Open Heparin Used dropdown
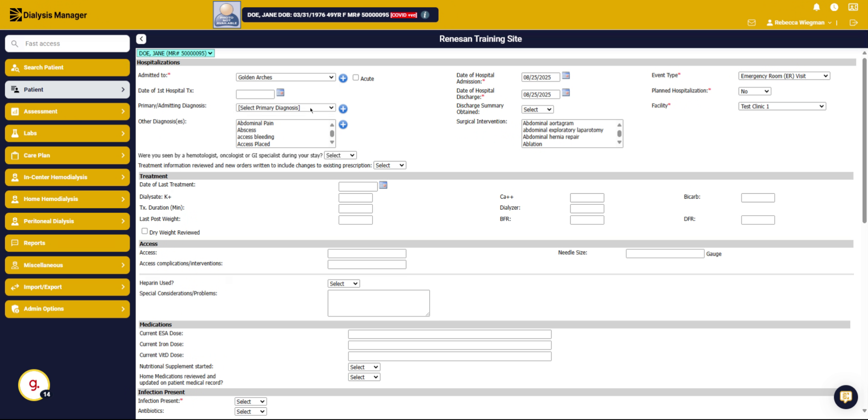This screenshot has width=868, height=420. [x=344, y=284]
